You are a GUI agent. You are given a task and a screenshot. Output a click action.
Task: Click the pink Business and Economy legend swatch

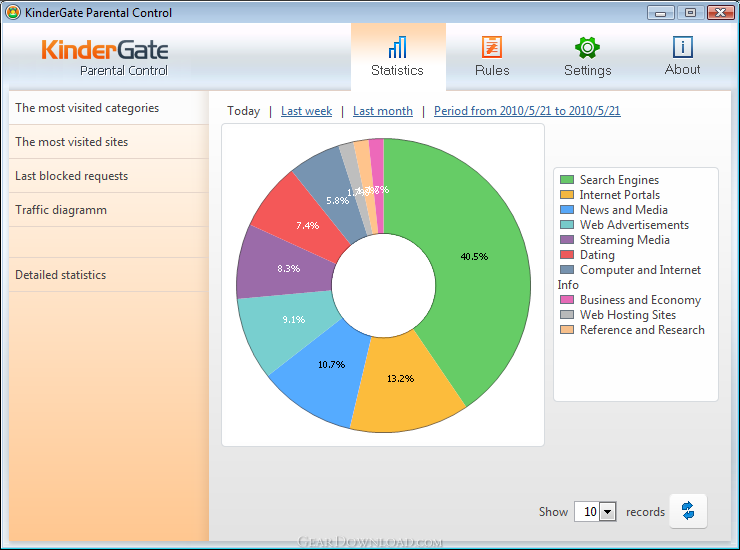(567, 299)
